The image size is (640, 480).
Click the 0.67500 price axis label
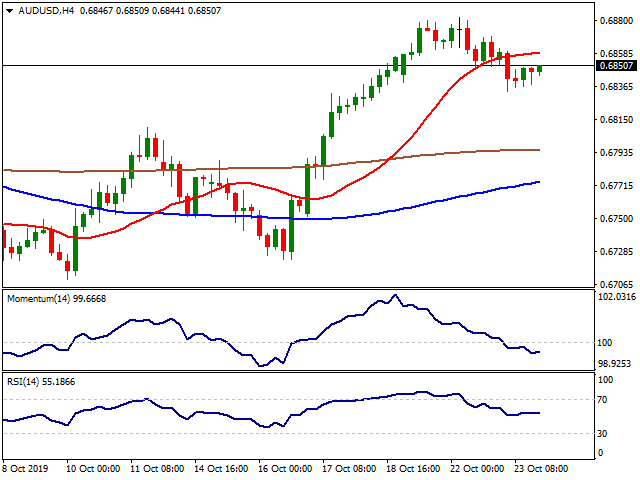[x=616, y=219]
